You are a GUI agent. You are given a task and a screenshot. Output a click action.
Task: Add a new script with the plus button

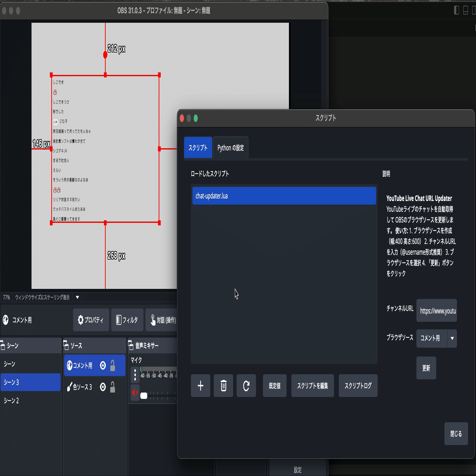point(200,386)
